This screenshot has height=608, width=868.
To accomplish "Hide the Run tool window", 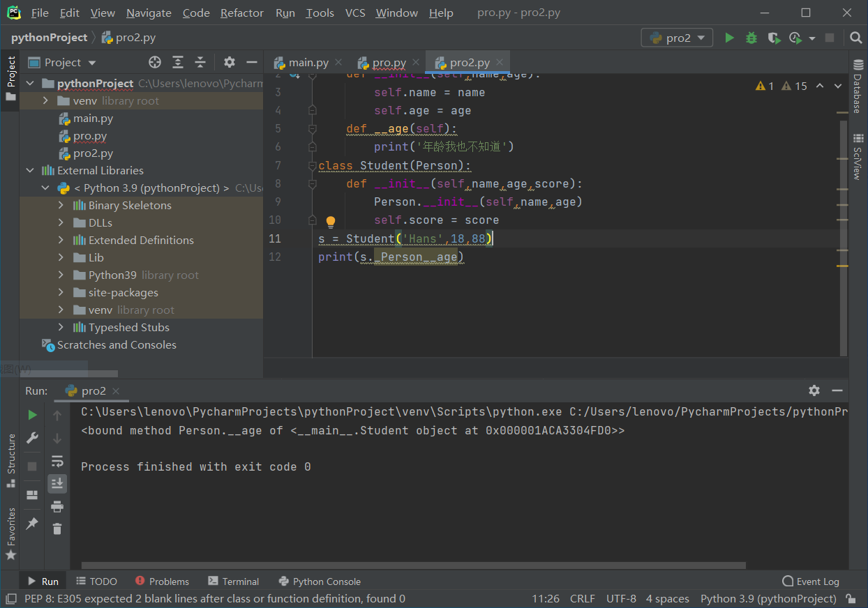I will [837, 390].
